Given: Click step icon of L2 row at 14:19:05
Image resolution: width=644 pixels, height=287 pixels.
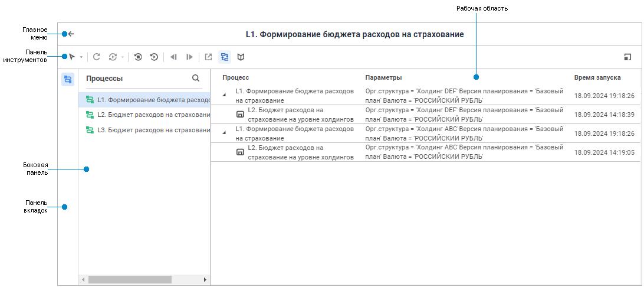Looking at the screenshot, I should tap(240, 152).
